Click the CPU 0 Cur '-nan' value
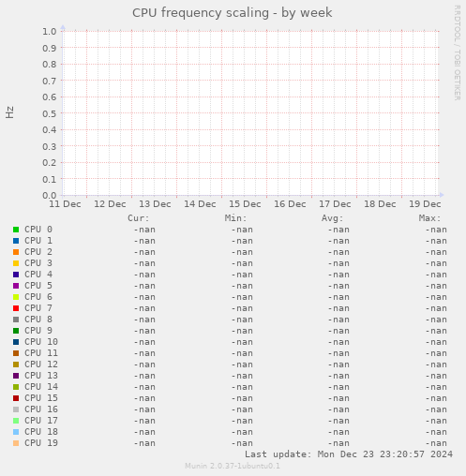Screen dimensions: 466x476 [x=144, y=230]
